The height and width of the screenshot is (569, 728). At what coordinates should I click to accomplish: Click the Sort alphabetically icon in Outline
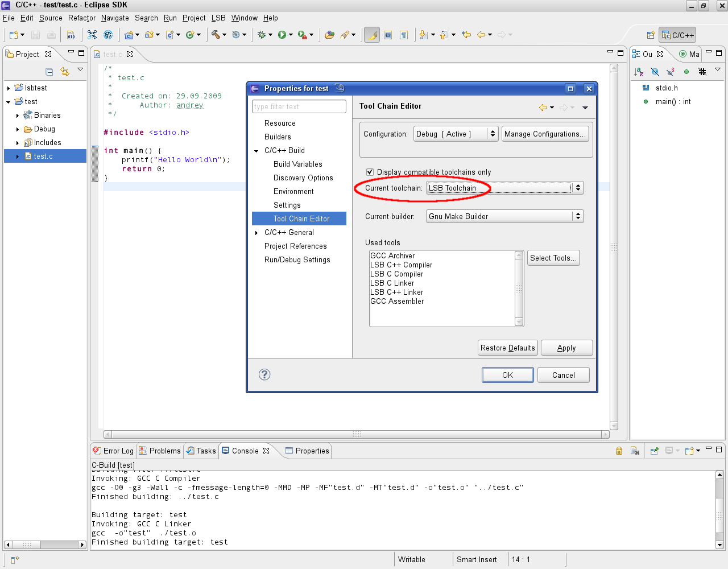click(639, 72)
